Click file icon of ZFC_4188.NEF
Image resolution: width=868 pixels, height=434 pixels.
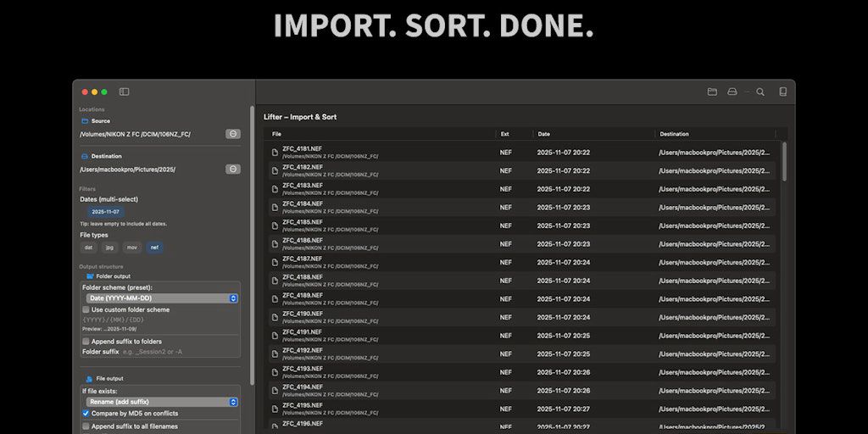(x=275, y=281)
